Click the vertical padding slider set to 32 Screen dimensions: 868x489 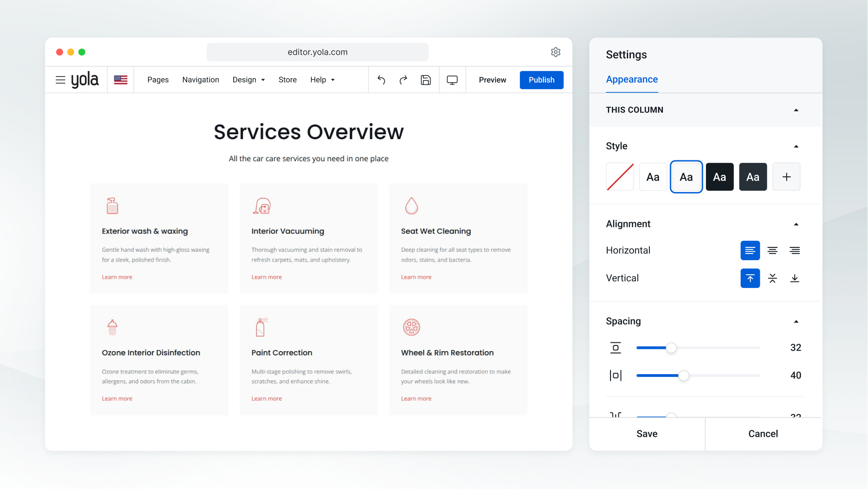click(x=698, y=348)
